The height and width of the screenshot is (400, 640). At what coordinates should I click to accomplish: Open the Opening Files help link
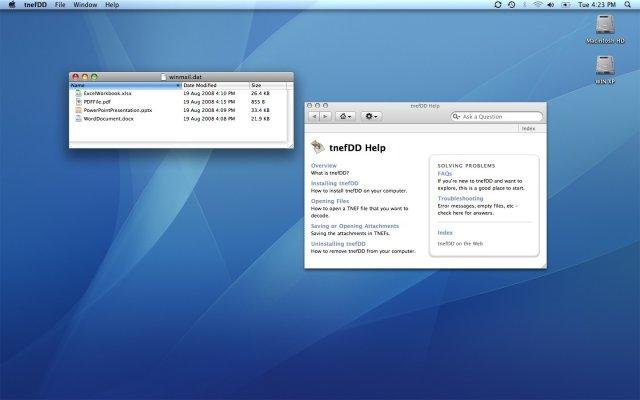[x=330, y=201]
